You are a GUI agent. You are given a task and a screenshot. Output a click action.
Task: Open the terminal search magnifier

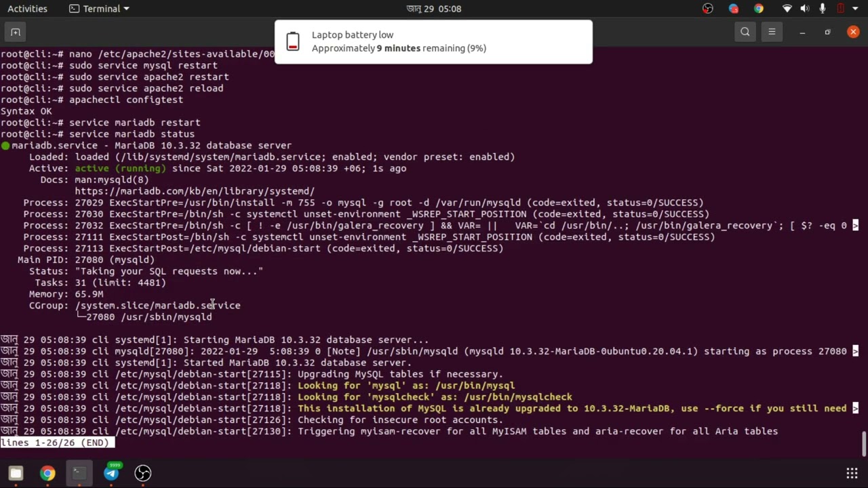745,32
